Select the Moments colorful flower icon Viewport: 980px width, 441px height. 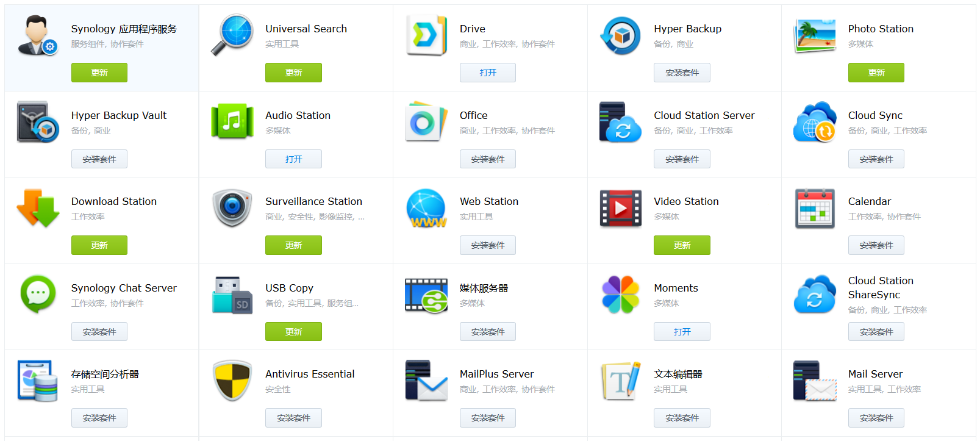(x=620, y=295)
